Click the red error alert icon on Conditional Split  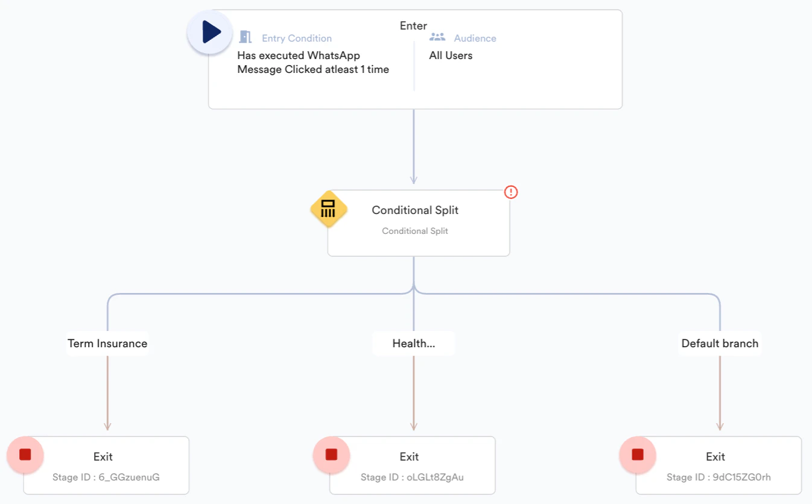tap(510, 192)
